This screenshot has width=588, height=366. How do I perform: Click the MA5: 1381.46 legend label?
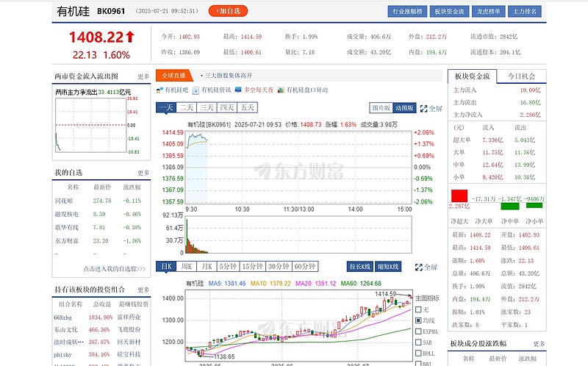[227, 284]
